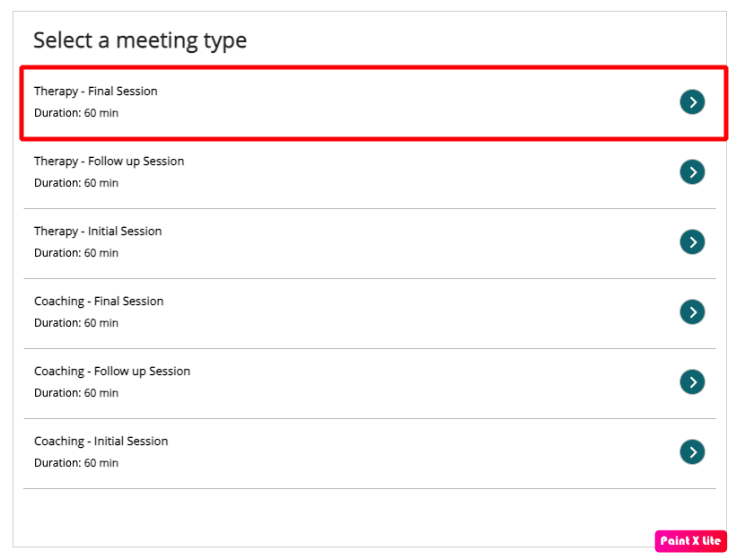Click duration text under Coaching - Follow up Session
The image size is (736, 560).
76,393
